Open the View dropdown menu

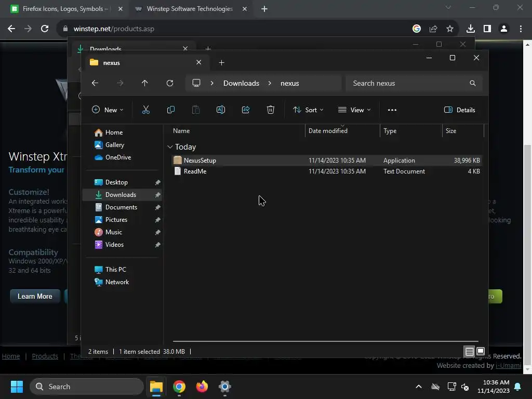pyautogui.click(x=354, y=110)
